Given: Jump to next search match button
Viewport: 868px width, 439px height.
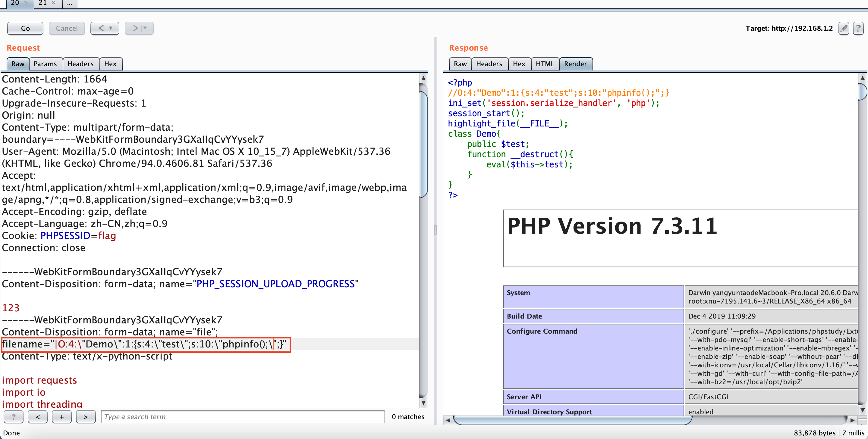Looking at the screenshot, I should click(x=86, y=417).
